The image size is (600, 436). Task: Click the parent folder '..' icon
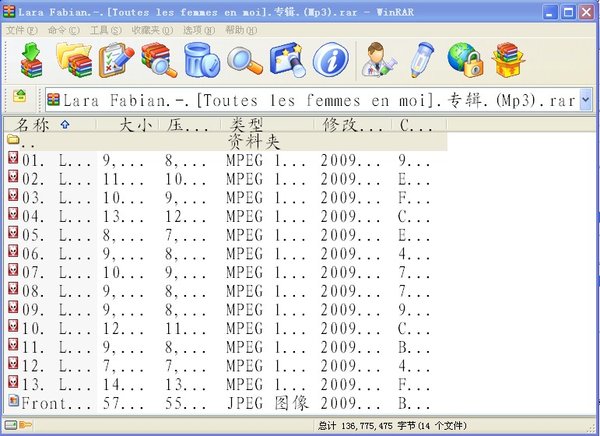[13, 139]
